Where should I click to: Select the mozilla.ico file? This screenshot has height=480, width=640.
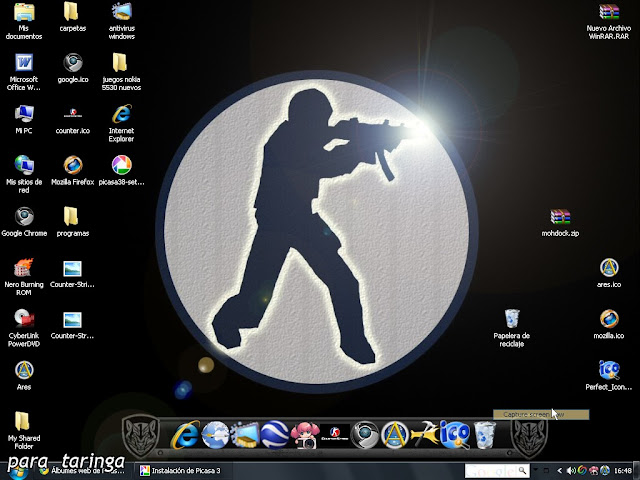pyautogui.click(x=609, y=324)
